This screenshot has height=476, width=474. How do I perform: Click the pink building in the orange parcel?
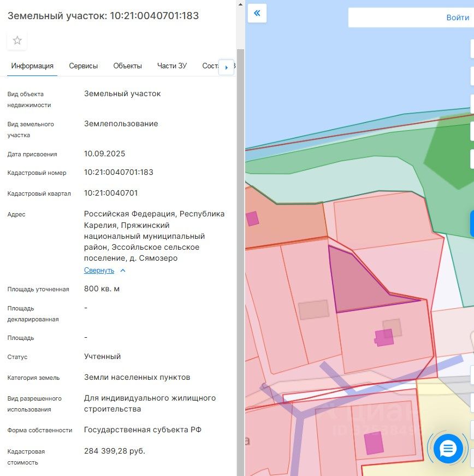tap(252, 219)
